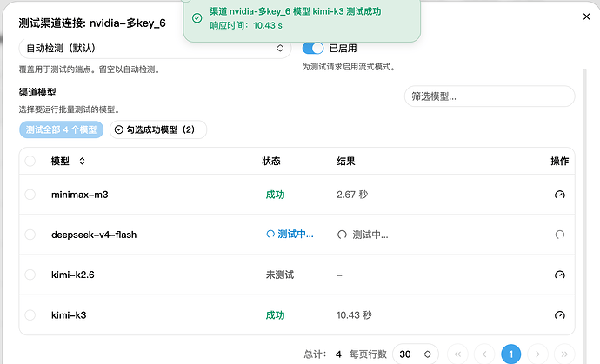Click the 筛选模型 filter field

pyautogui.click(x=490, y=96)
